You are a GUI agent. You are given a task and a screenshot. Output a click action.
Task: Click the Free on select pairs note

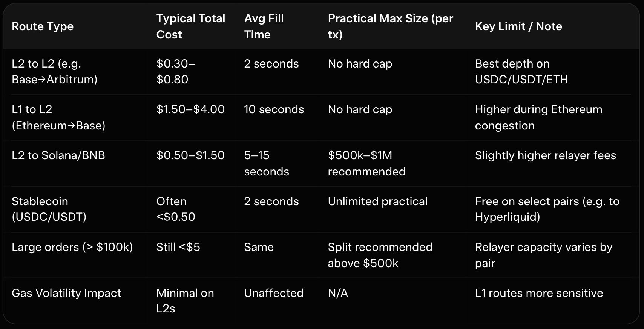547,209
